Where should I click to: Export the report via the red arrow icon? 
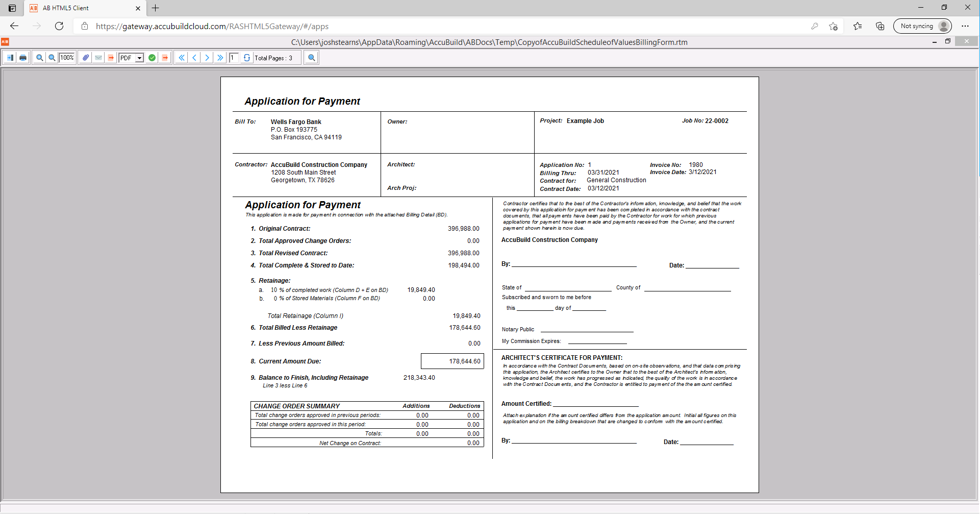(x=111, y=57)
